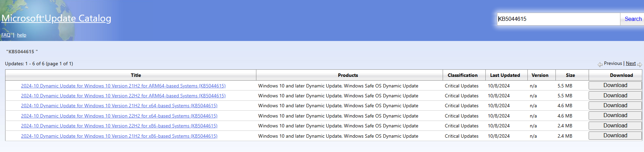
Task: Click the "Updates: 1 - 6 of 6" count text
Action: (x=39, y=64)
